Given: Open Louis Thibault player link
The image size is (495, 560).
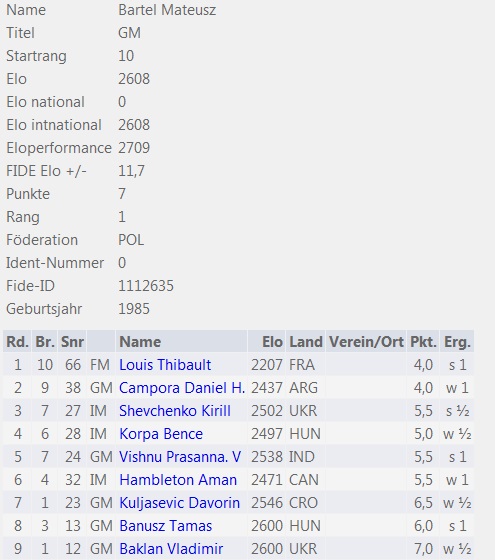Looking at the screenshot, I should [x=165, y=365].
